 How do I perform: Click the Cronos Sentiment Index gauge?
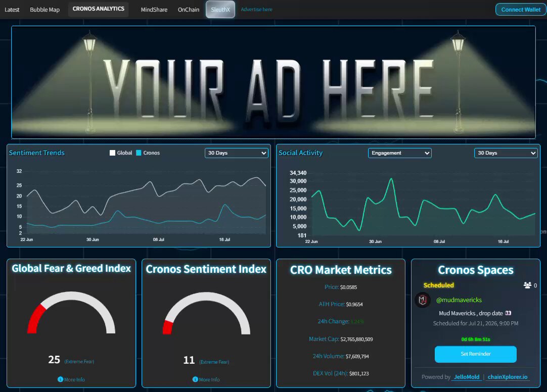(207, 313)
